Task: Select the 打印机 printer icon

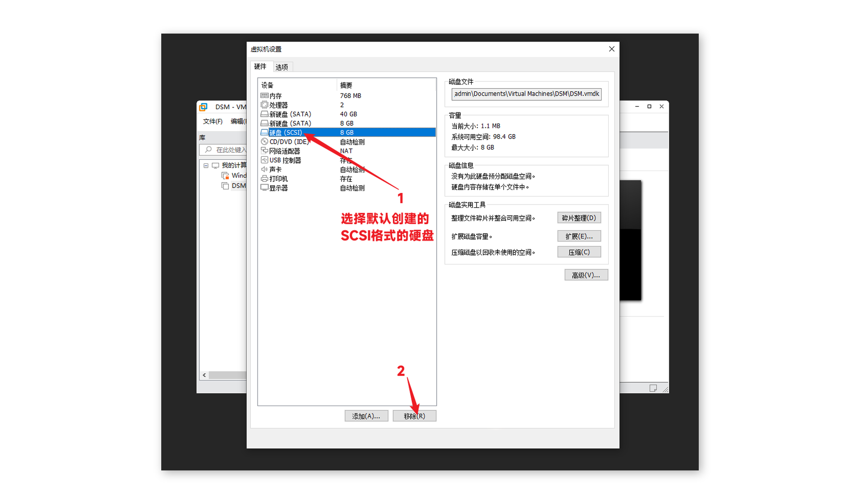Action: coord(264,179)
